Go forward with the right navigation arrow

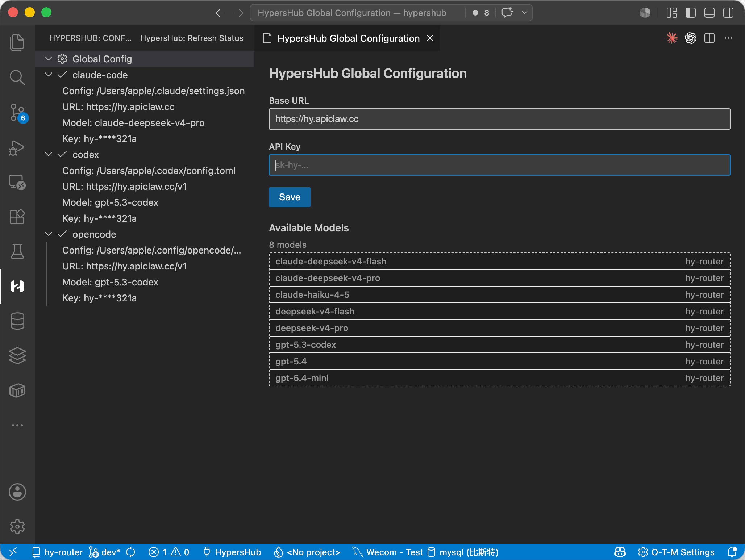[x=239, y=13]
